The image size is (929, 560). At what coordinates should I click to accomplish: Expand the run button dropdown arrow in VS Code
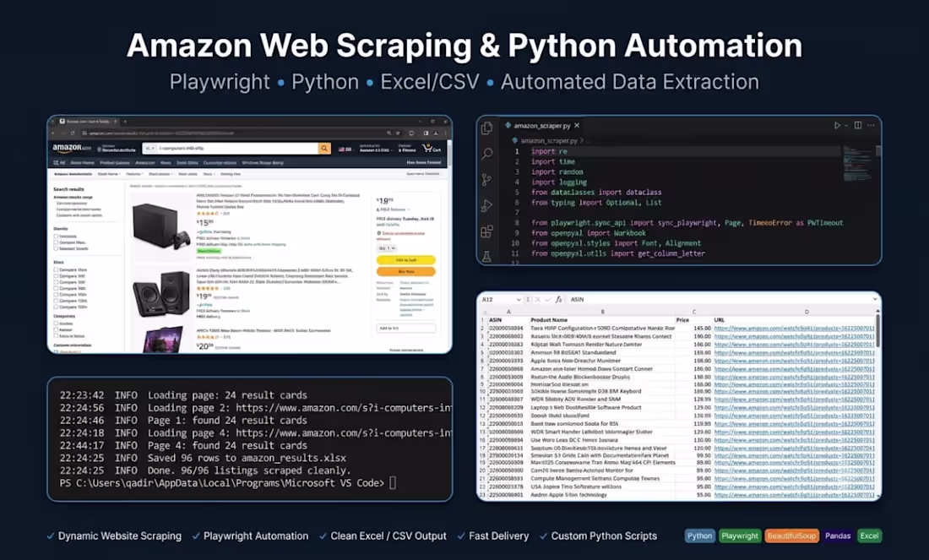click(846, 126)
